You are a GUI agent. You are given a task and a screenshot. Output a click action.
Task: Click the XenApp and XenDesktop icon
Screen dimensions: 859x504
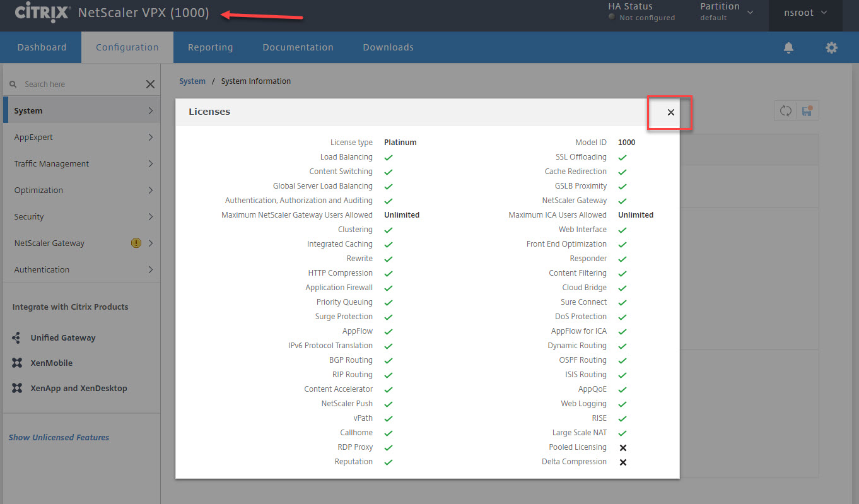click(x=17, y=388)
